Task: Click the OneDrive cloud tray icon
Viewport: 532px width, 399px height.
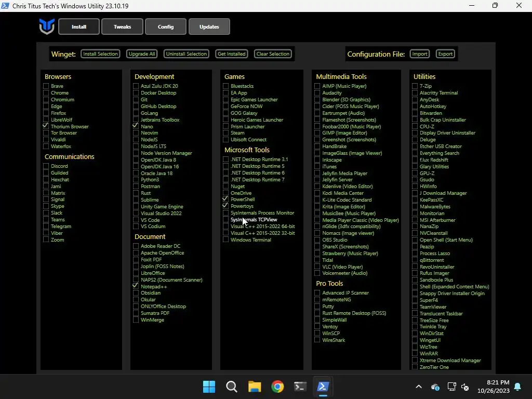Action: pyautogui.click(x=435, y=387)
